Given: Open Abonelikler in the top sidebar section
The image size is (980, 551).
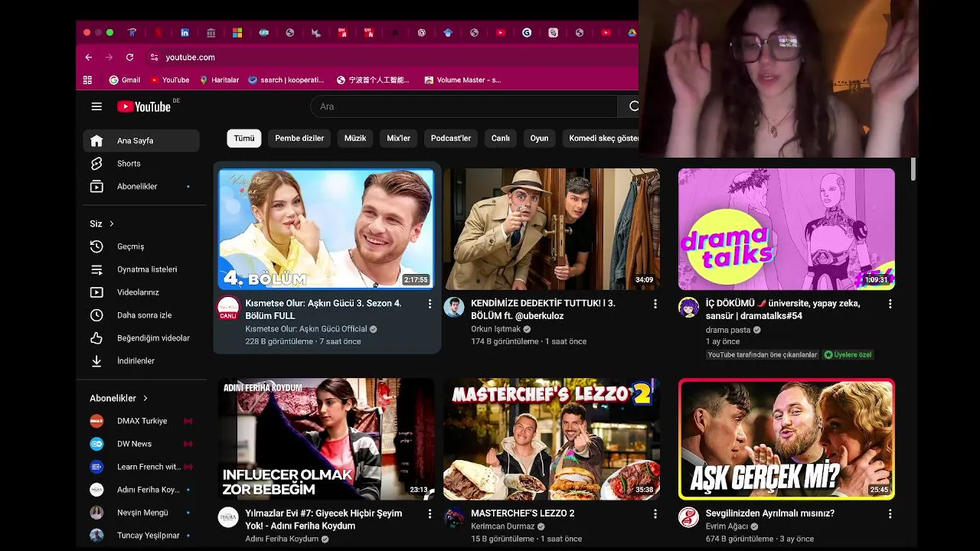Looking at the screenshot, I should pyautogui.click(x=142, y=187).
